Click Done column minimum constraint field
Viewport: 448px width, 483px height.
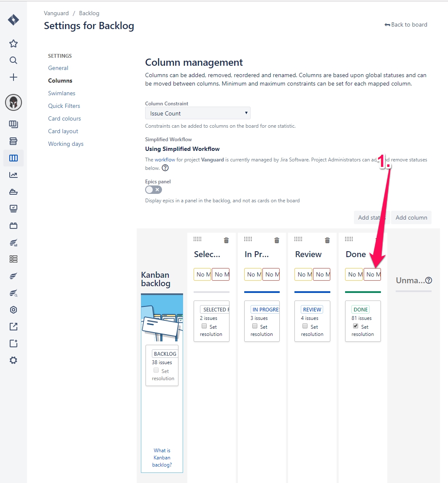[x=354, y=274]
